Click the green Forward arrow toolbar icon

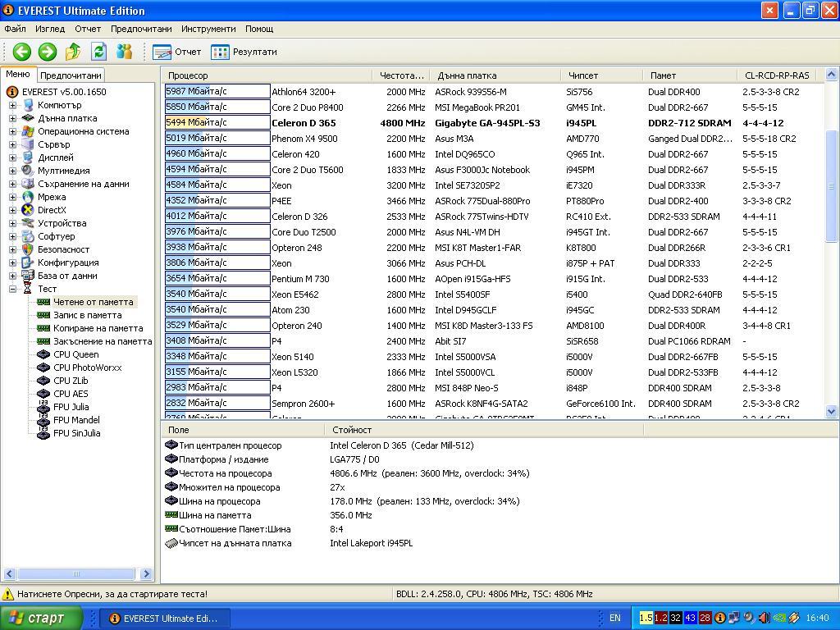47,52
